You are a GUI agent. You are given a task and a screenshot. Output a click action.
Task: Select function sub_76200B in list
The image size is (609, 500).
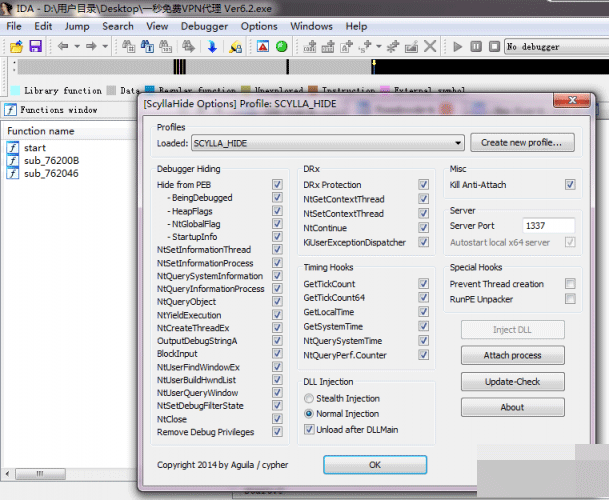51,160
